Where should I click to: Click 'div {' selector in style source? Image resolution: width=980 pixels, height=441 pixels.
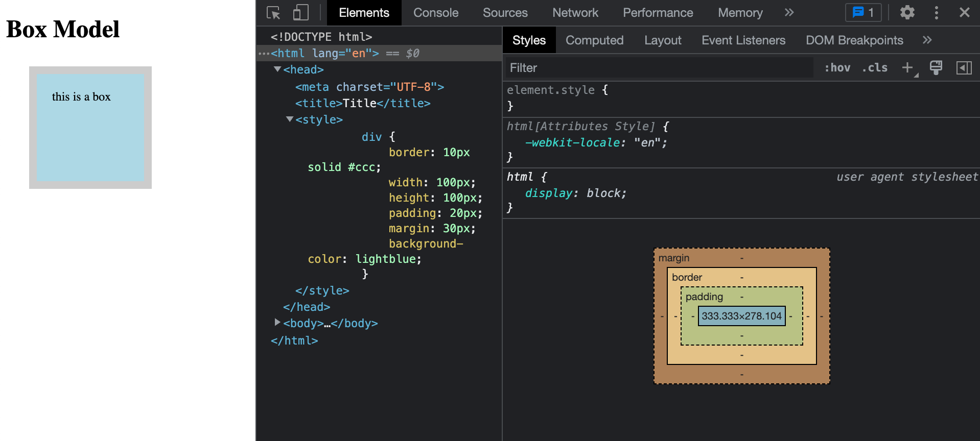378,137
